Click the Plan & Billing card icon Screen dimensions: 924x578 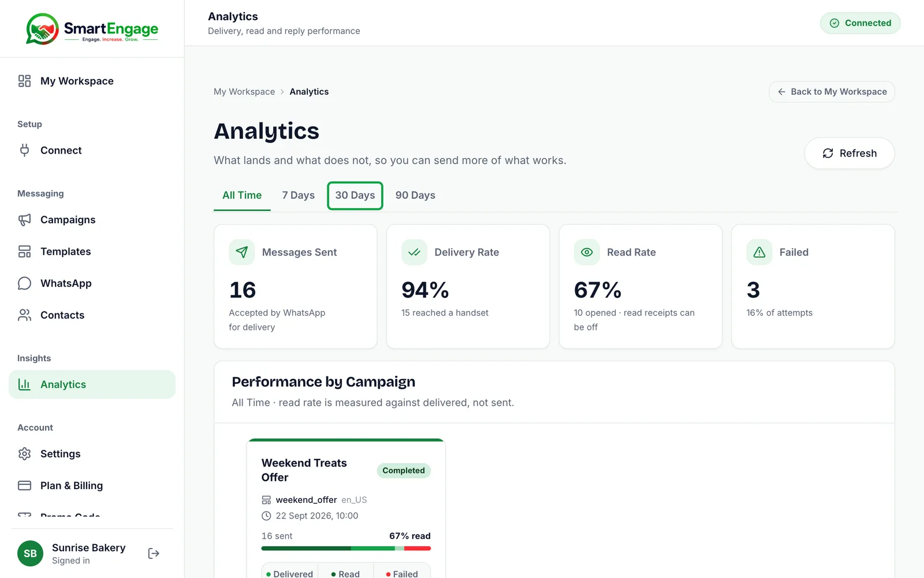tap(24, 486)
